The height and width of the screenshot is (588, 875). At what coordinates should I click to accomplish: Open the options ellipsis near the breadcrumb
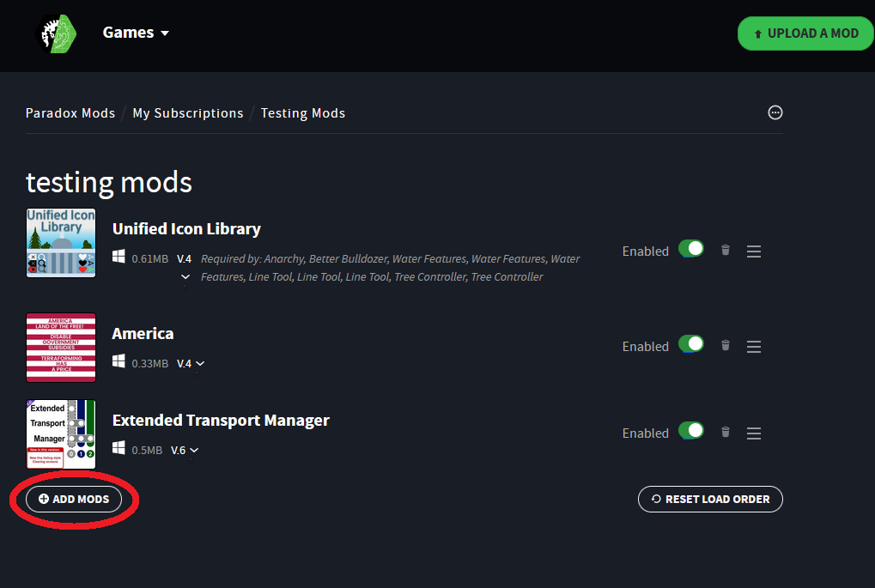pos(775,112)
